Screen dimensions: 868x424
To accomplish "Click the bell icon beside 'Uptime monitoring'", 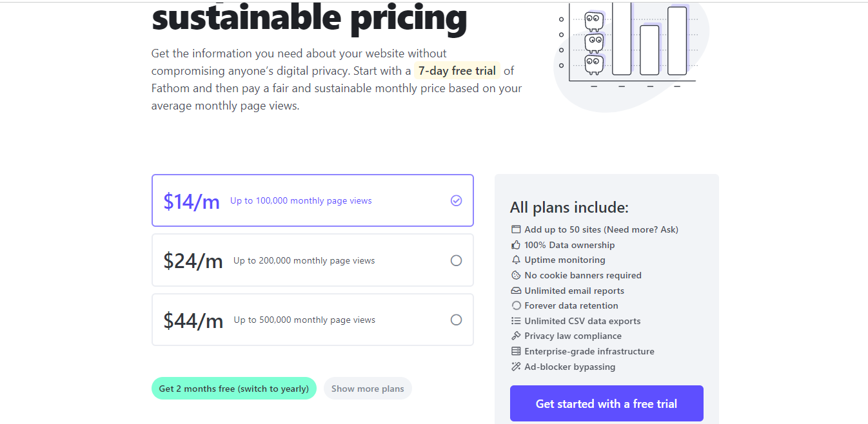I will coord(516,260).
